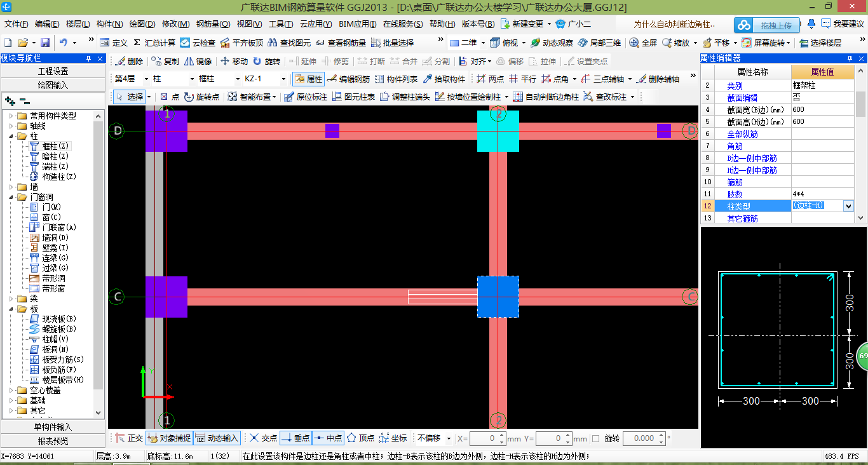Select the 镜像 mirror tool

coord(198,62)
